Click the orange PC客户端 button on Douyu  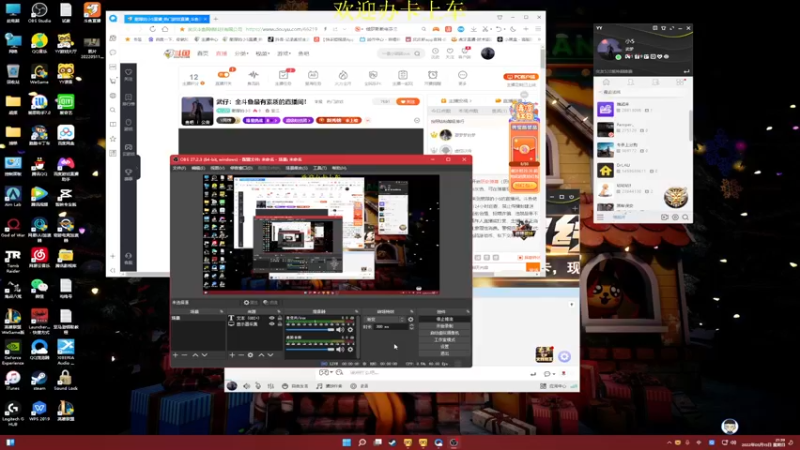[521, 77]
